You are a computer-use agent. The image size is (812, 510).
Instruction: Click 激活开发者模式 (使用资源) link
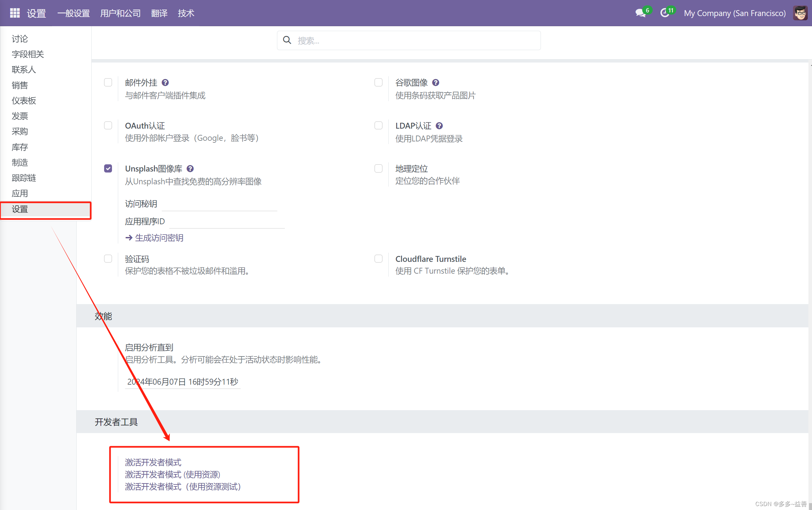pyautogui.click(x=172, y=474)
